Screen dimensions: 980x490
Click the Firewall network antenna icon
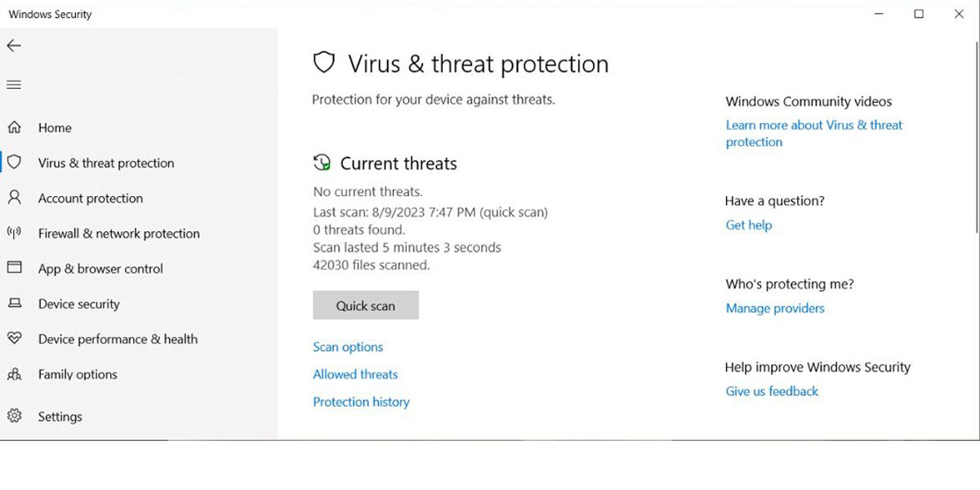pos(14,233)
